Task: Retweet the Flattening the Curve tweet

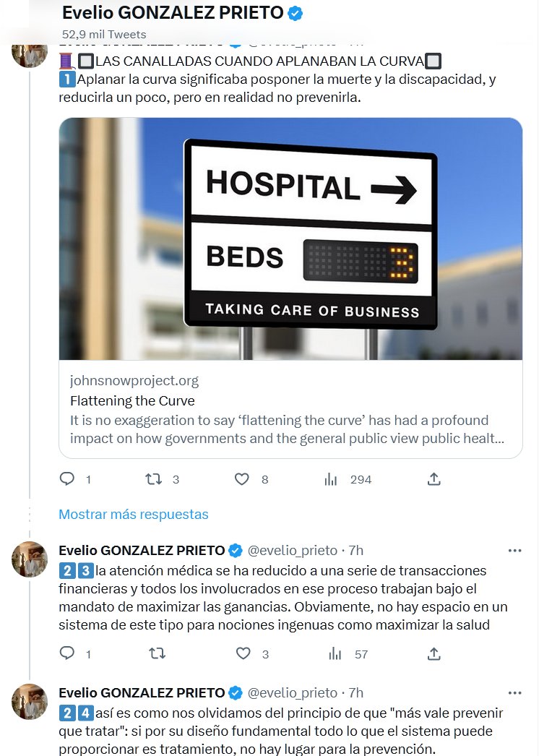Action: (154, 479)
